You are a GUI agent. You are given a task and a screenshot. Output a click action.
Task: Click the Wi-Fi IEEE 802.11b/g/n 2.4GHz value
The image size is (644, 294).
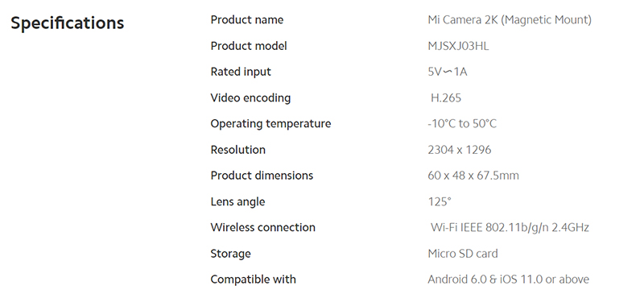coord(510,227)
